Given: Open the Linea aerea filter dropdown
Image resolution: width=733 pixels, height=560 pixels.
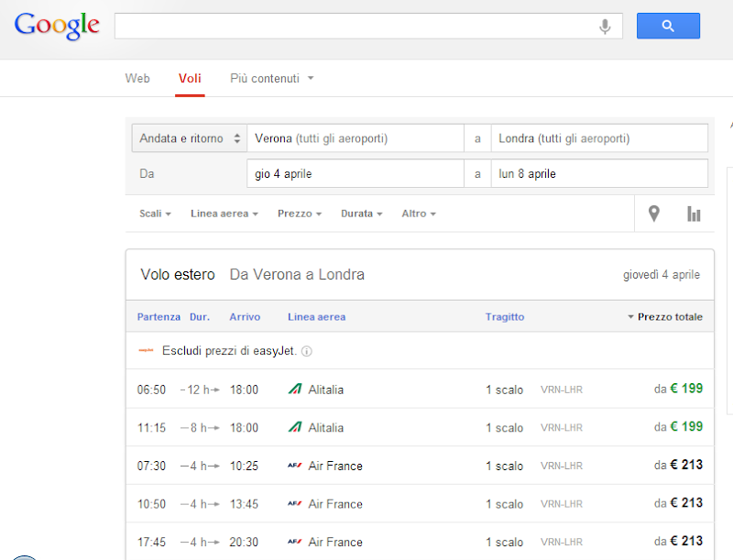Looking at the screenshot, I should 224,214.
